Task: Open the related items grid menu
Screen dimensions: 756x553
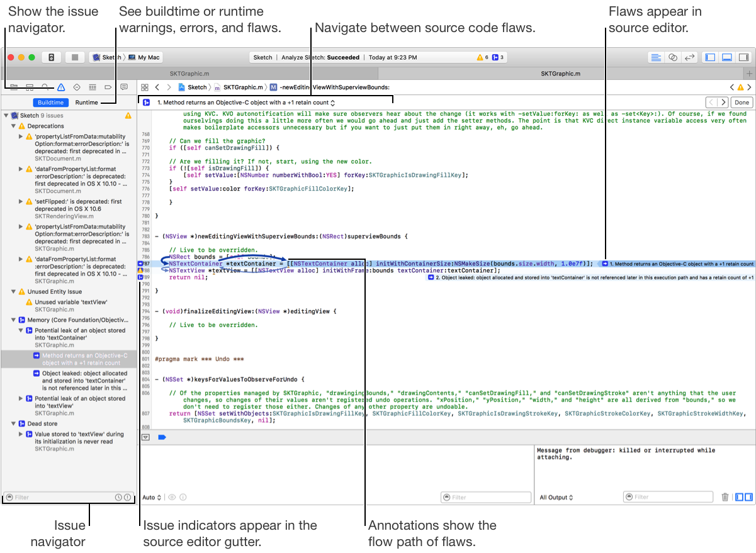Action: (144, 87)
